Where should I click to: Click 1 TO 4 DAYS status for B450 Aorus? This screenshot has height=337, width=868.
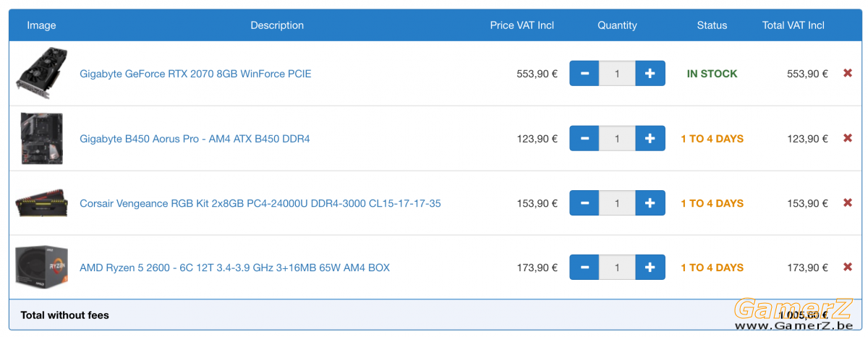click(x=712, y=139)
